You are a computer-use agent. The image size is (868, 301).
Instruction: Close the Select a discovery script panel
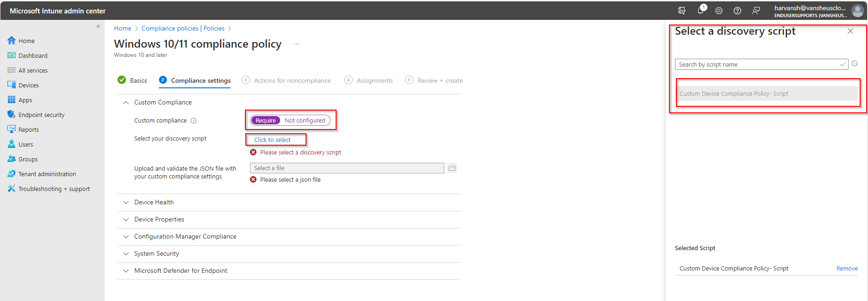click(850, 31)
